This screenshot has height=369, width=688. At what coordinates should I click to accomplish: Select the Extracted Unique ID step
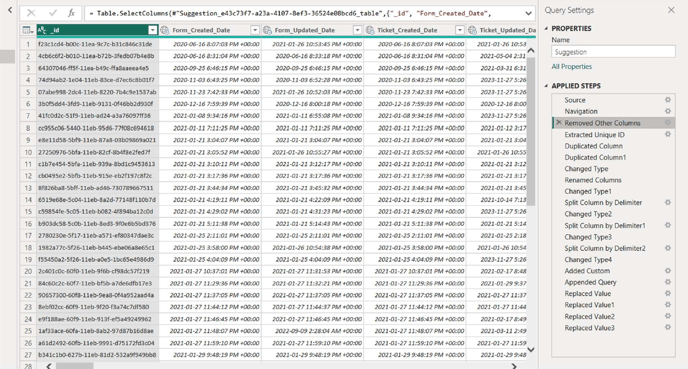coord(595,135)
